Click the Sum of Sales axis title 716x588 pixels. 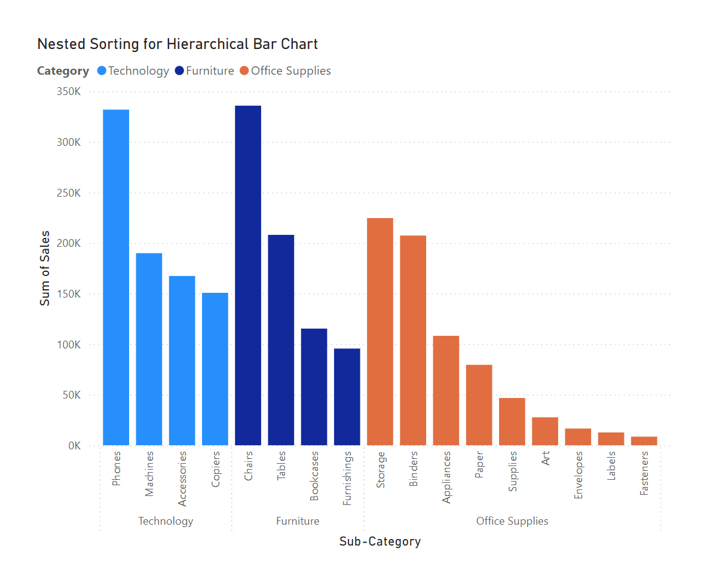(45, 268)
